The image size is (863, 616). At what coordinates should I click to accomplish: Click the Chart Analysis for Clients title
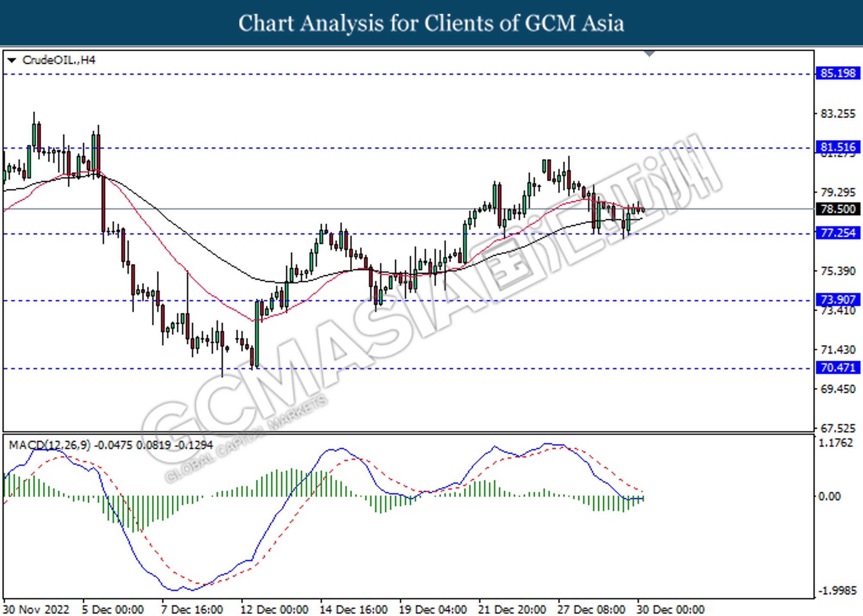coord(431,23)
